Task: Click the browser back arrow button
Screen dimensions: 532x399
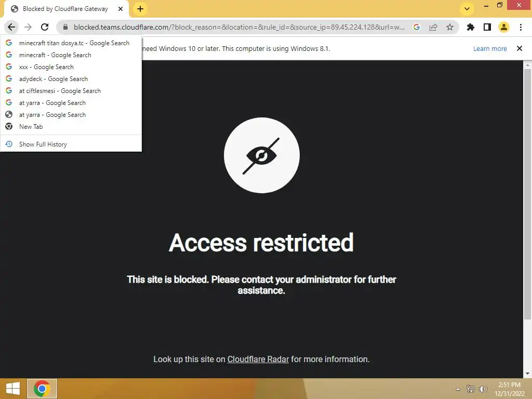Action: pyautogui.click(x=11, y=27)
